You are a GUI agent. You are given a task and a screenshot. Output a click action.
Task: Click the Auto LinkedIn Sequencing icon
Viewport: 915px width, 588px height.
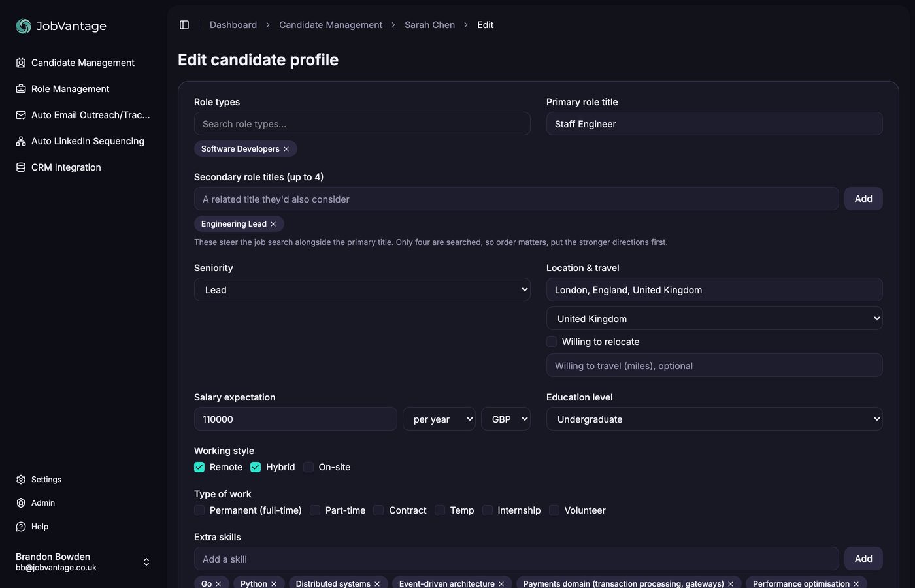[x=21, y=141]
